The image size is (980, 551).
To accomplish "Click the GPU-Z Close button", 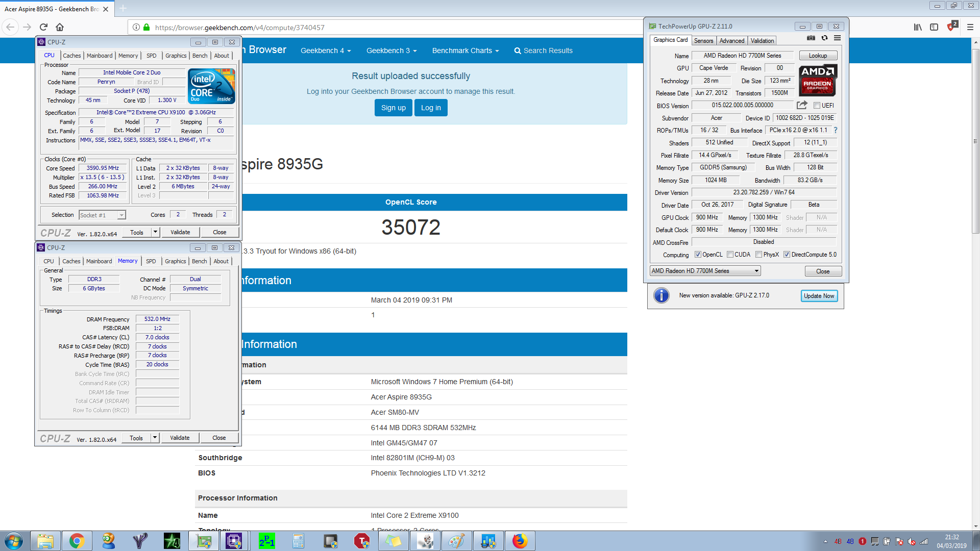I will [x=823, y=271].
